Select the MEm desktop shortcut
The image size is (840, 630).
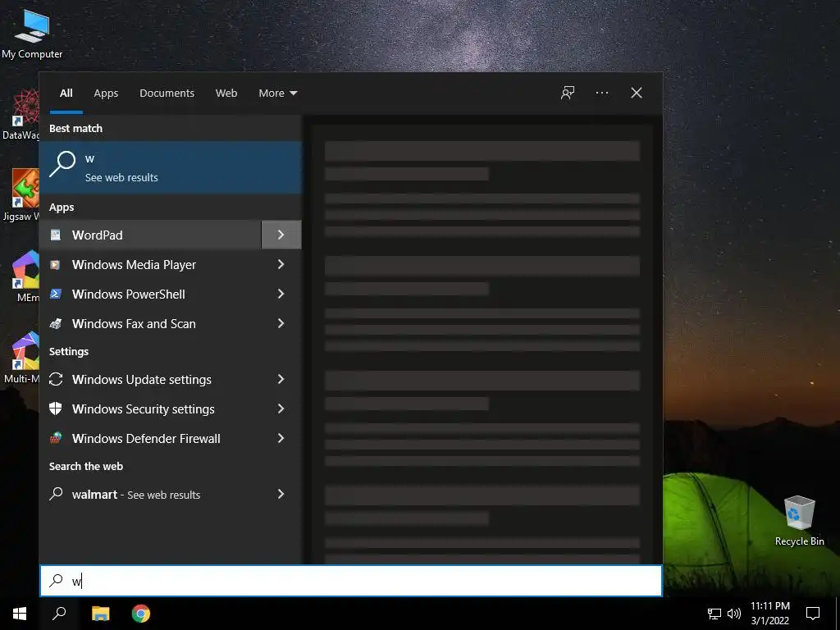(x=25, y=276)
